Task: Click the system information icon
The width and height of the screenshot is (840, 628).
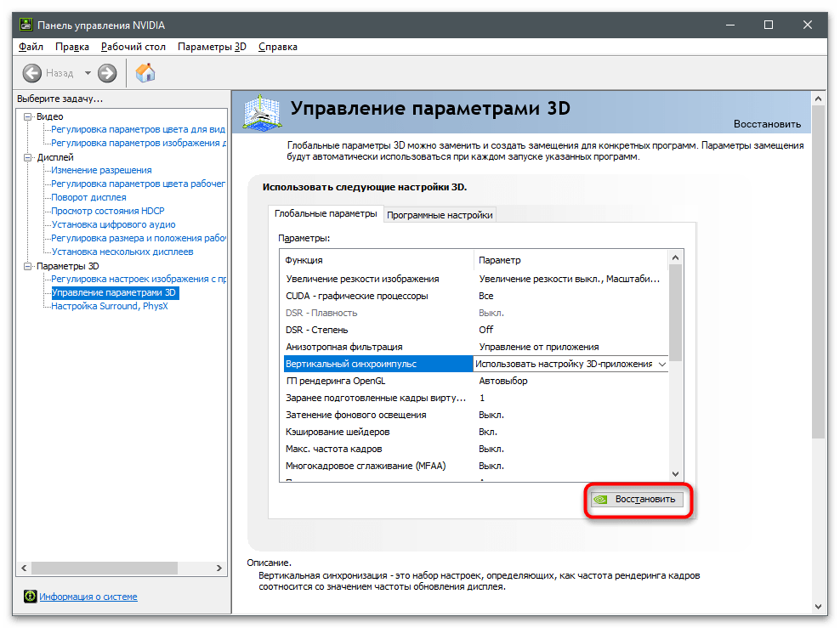Action: point(31,596)
